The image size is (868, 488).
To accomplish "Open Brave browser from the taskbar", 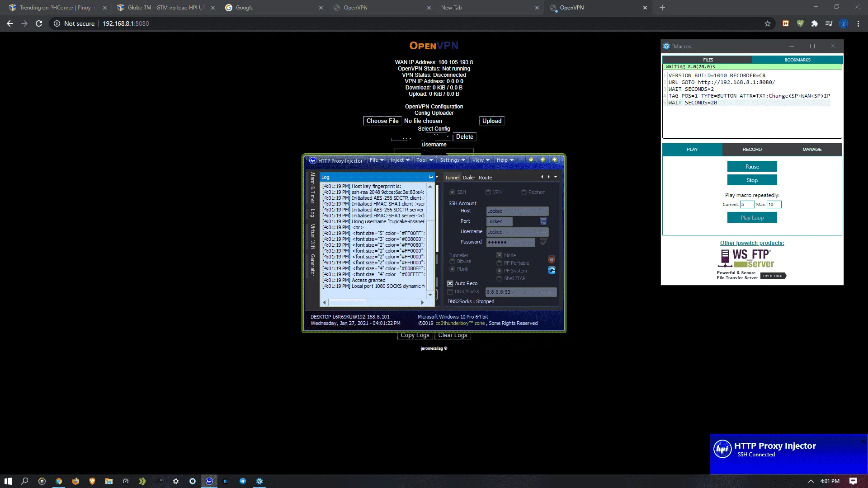I will tap(92, 481).
